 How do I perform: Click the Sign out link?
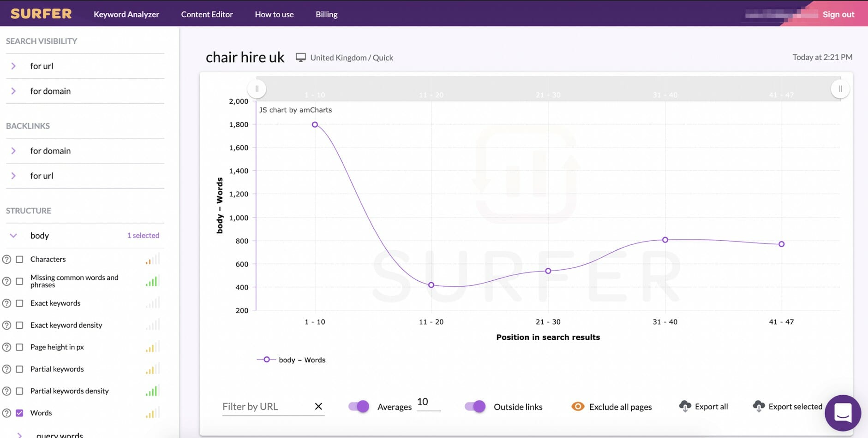pos(838,14)
